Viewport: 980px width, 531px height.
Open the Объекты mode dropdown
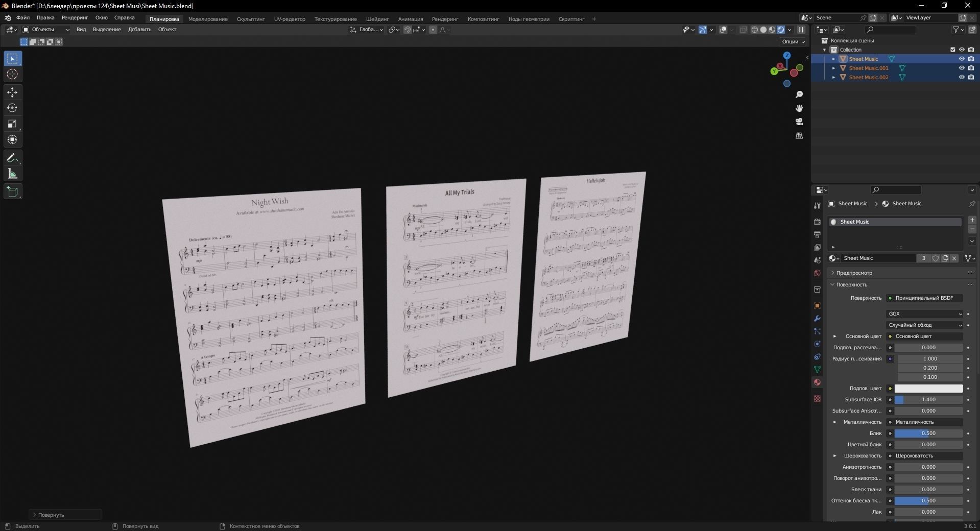(x=46, y=30)
